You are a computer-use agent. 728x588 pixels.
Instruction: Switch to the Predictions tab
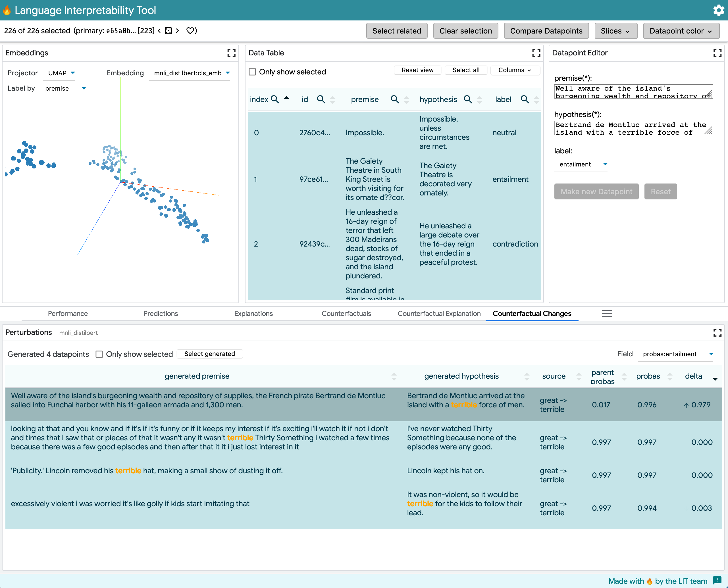(161, 314)
